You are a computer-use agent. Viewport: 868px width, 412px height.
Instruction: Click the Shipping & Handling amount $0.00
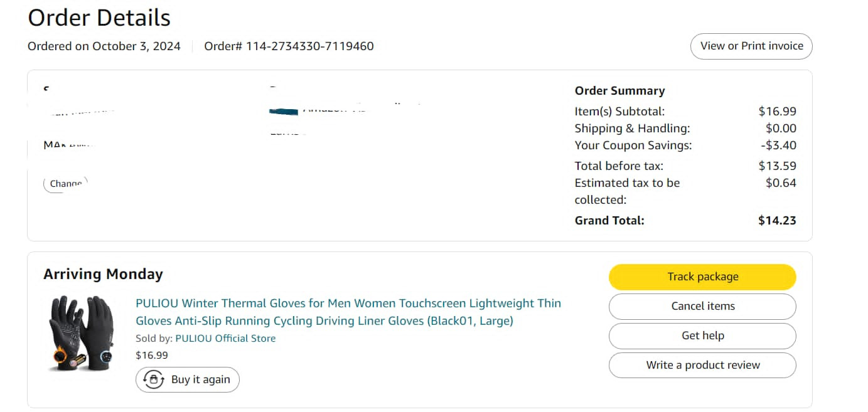tap(781, 129)
